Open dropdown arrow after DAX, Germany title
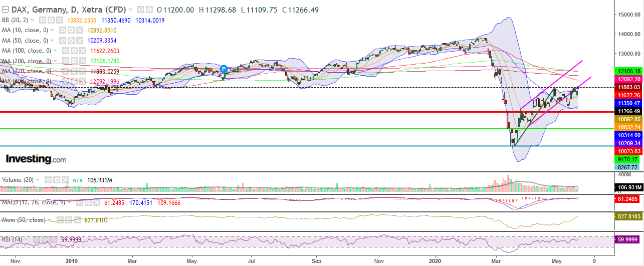 point(131,10)
